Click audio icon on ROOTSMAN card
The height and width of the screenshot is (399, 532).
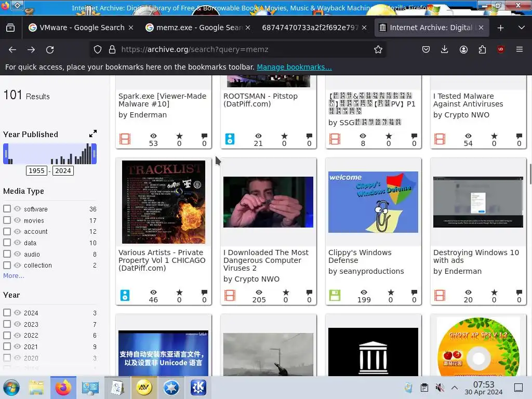click(x=230, y=139)
